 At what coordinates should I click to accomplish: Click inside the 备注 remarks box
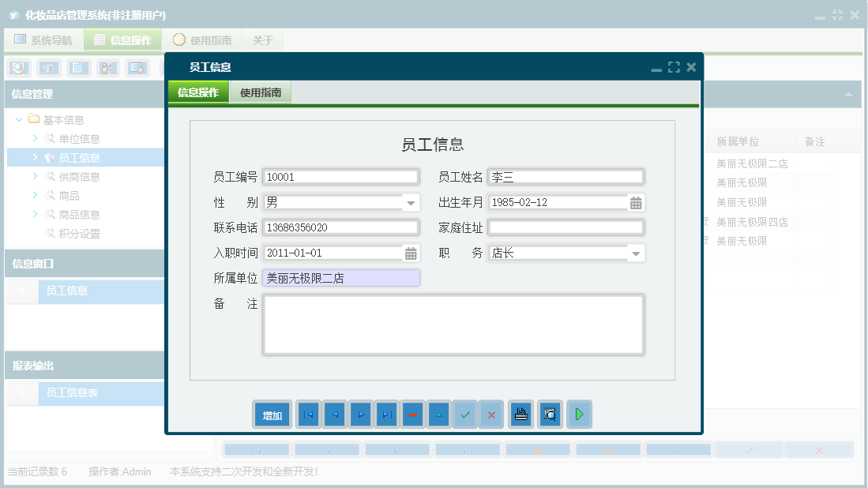(x=454, y=324)
